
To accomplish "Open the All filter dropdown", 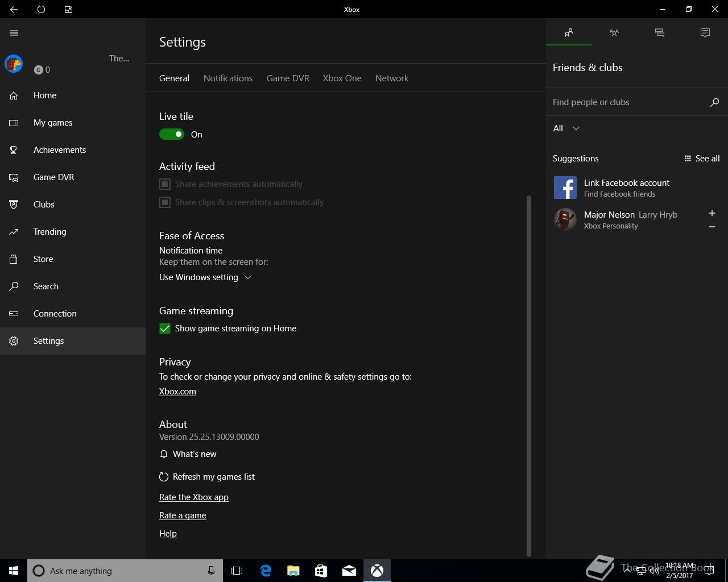I will point(566,128).
